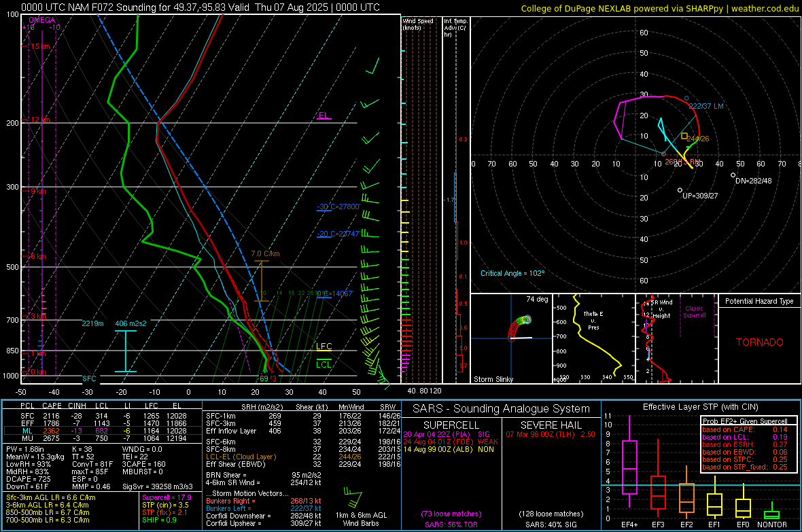
Task: Click the Storm Slinky circles plot
Action: (519, 327)
